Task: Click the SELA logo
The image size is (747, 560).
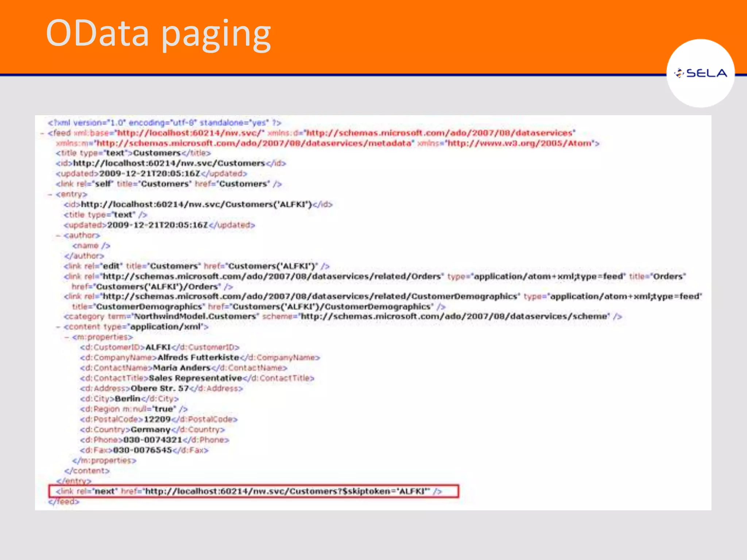Action: pos(700,73)
